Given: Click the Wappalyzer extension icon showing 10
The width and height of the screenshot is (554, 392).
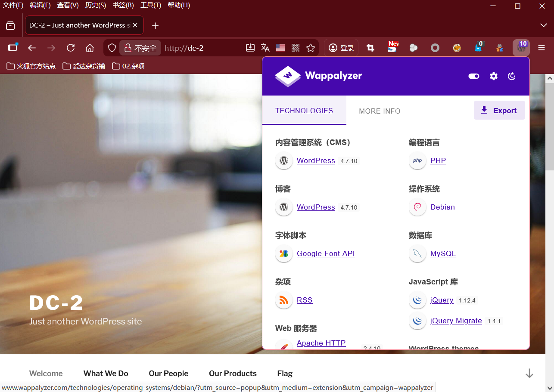Looking at the screenshot, I should point(521,48).
